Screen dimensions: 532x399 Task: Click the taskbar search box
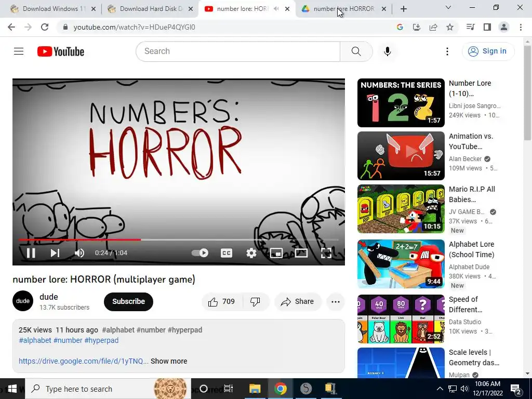click(108, 389)
